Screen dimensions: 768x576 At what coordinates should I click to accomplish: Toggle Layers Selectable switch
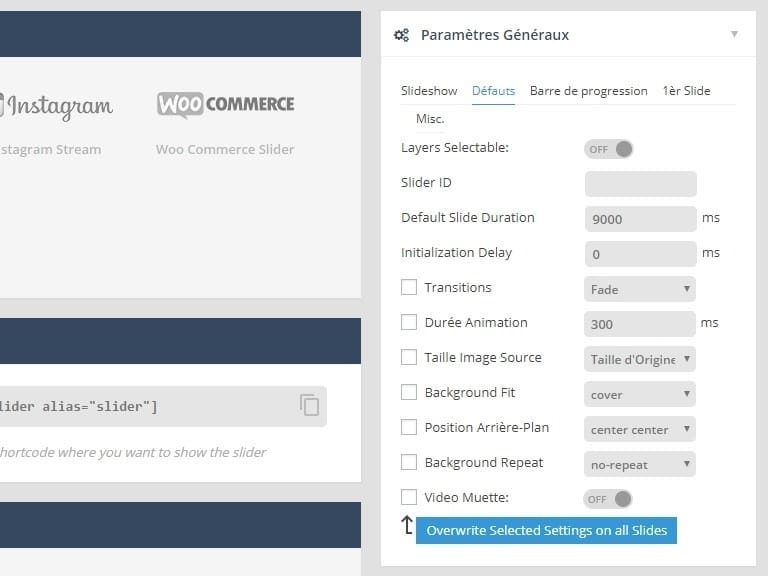[x=609, y=149]
